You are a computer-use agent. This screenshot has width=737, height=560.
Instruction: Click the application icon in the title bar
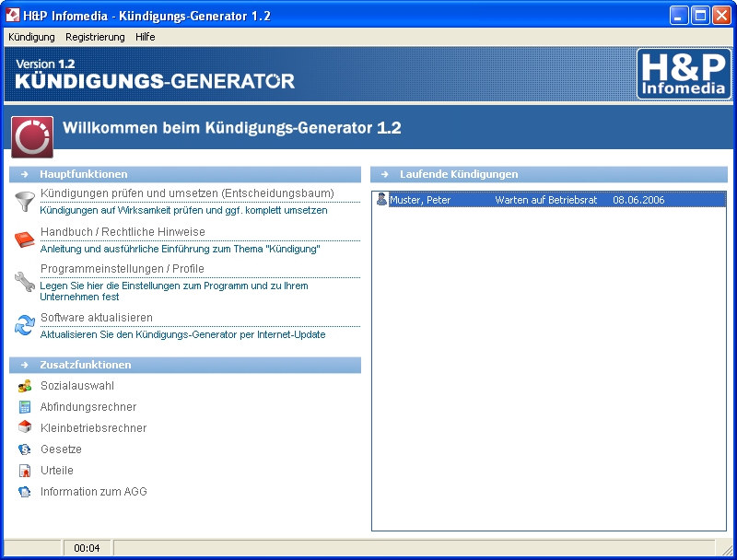[12, 16]
